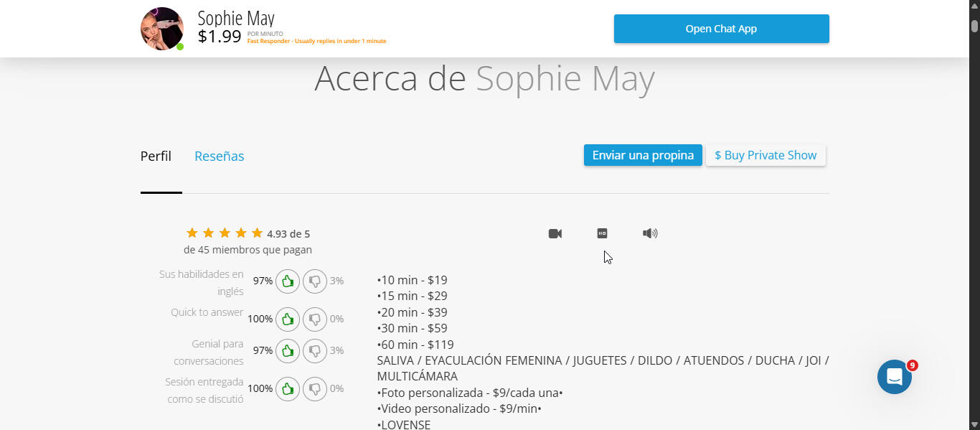Click thumbs down for English skills
The width and height of the screenshot is (980, 430).
(315, 281)
